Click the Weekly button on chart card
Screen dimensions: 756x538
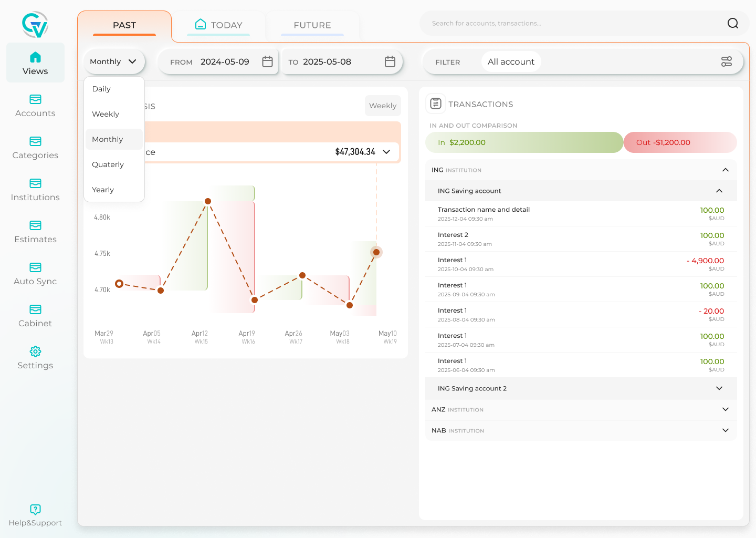pos(383,106)
